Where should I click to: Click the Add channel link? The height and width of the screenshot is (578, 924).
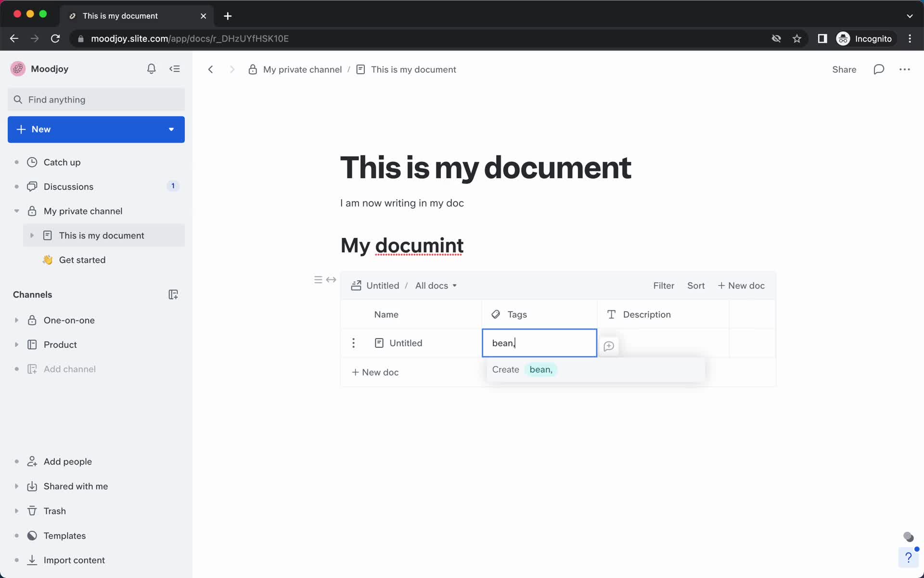tap(70, 369)
